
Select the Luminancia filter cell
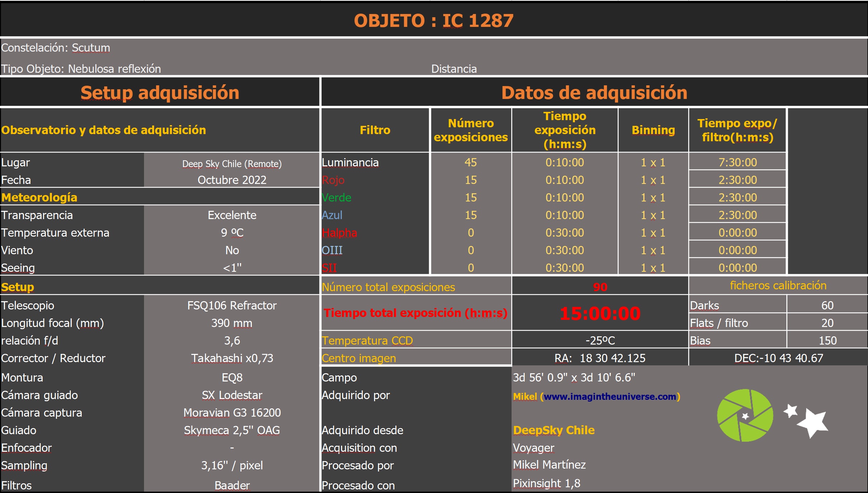pos(350,162)
